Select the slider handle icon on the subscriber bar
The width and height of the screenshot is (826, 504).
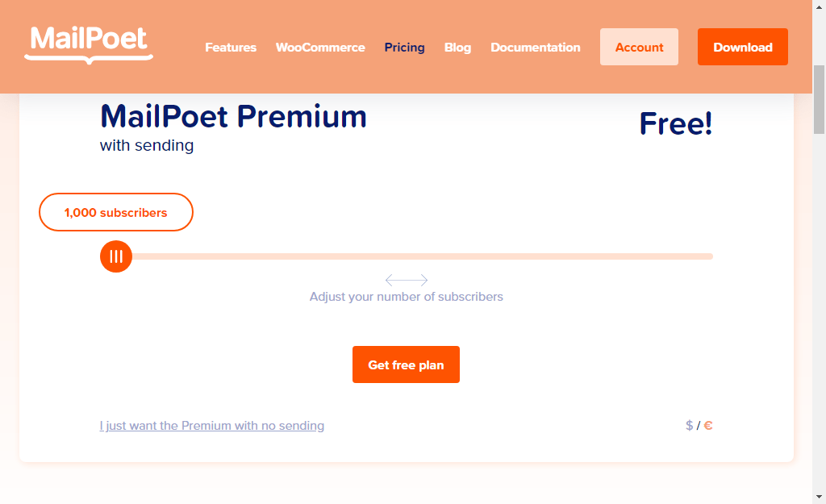pyautogui.click(x=115, y=256)
